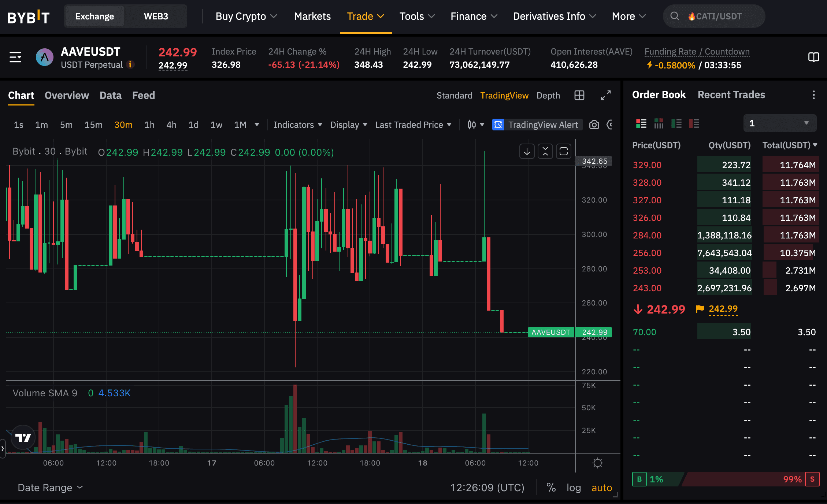Click the funding rate lightning icon
Image resolution: width=827 pixels, height=504 pixels.
[649, 65]
